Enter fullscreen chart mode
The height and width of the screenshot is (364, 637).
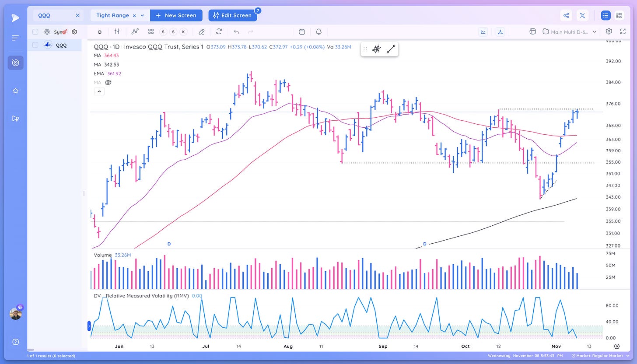[x=623, y=31]
